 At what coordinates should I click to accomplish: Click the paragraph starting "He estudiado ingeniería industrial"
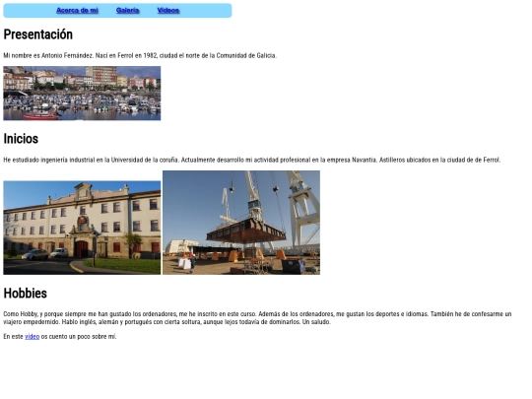coord(252,160)
